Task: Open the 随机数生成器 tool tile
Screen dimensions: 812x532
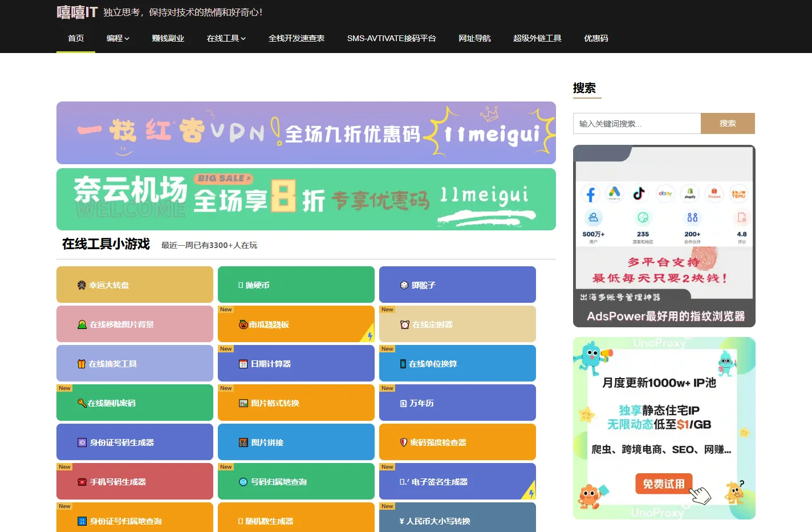Action: click(296, 517)
